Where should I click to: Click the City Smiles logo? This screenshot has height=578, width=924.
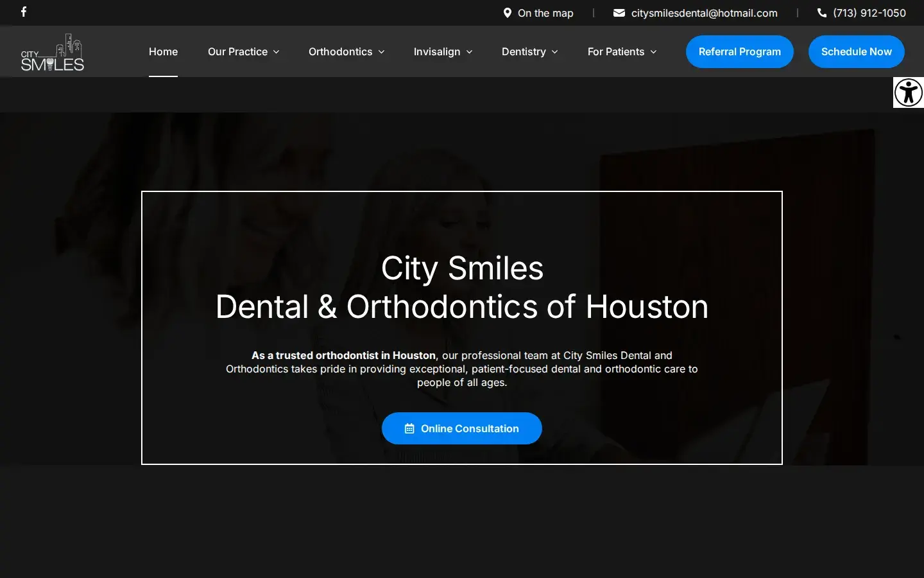click(x=53, y=52)
